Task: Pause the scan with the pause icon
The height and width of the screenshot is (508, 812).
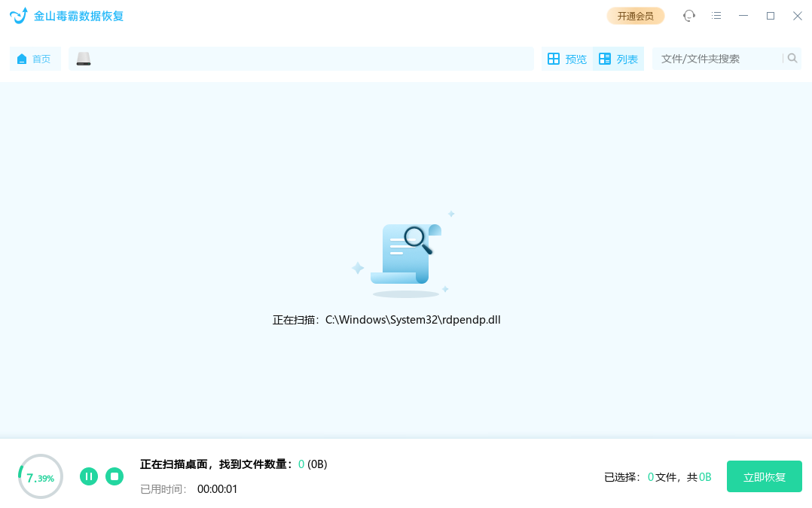Action: [x=89, y=476]
